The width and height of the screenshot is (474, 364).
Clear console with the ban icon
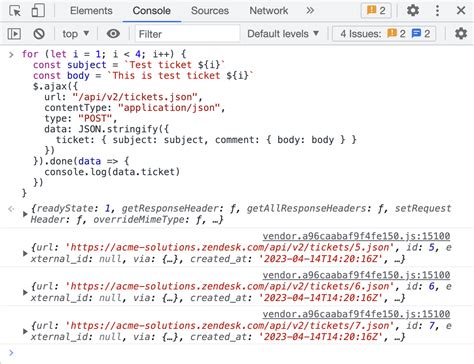tap(39, 34)
